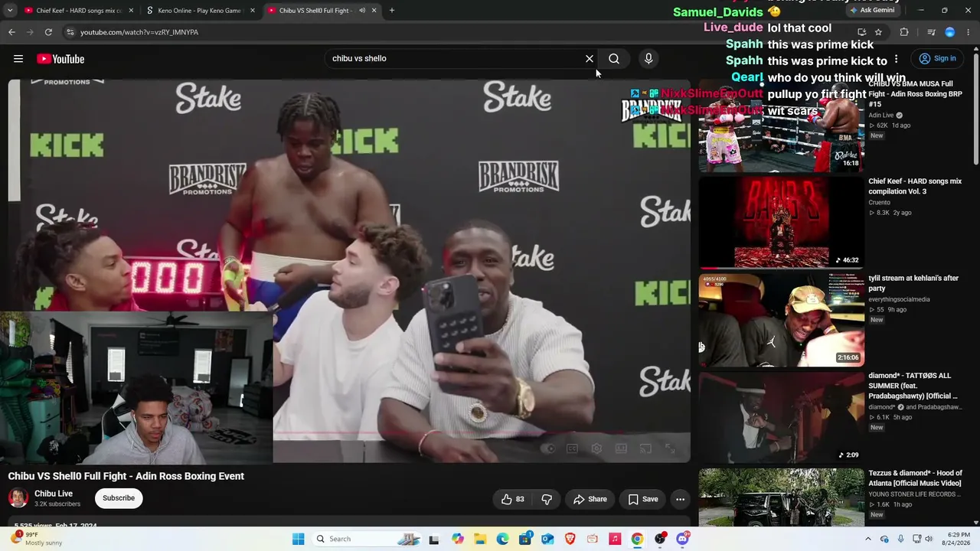The width and height of the screenshot is (980, 551).
Task: Subscribe to Chibu Live
Action: [x=119, y=498]
